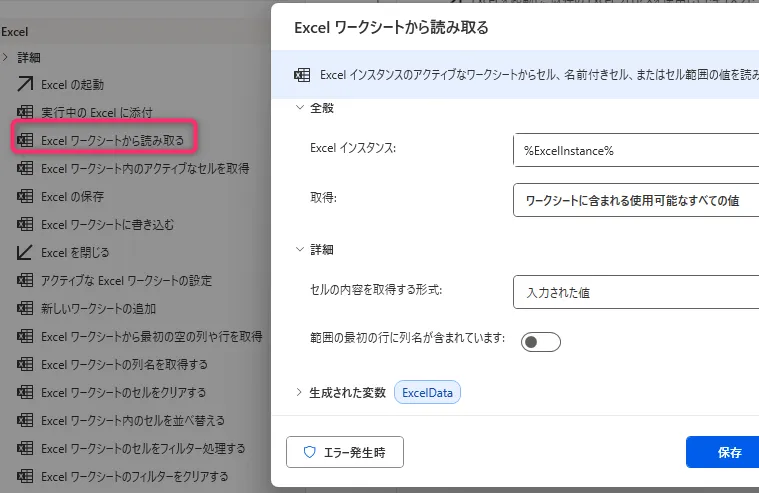Toggle 範囲の最初の行に列名が含まれています switch

tap(541, 342)
